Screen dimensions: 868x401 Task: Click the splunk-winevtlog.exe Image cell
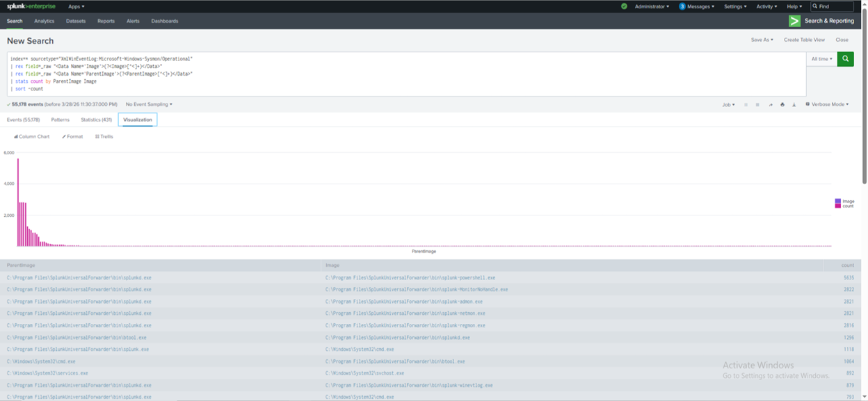pos(409,385)
